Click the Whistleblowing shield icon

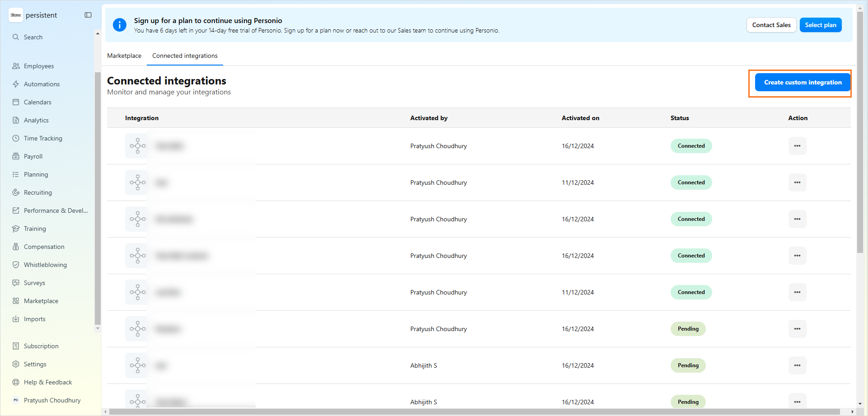(16, 265)
